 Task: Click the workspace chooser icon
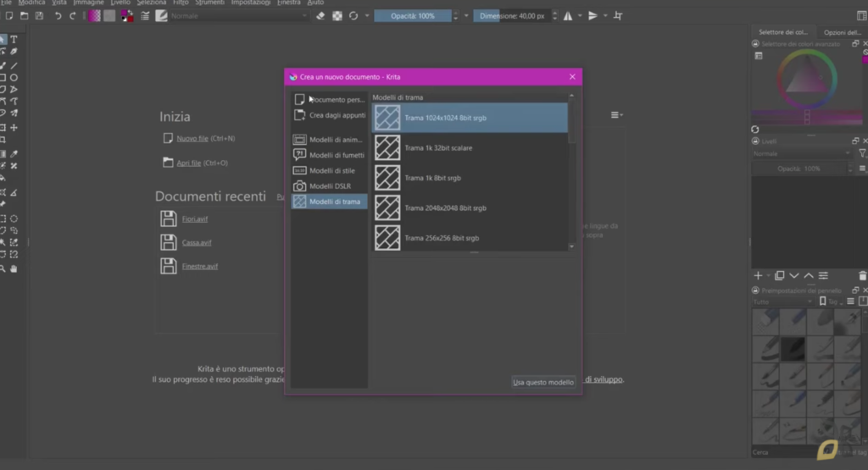tap(861, 16)
